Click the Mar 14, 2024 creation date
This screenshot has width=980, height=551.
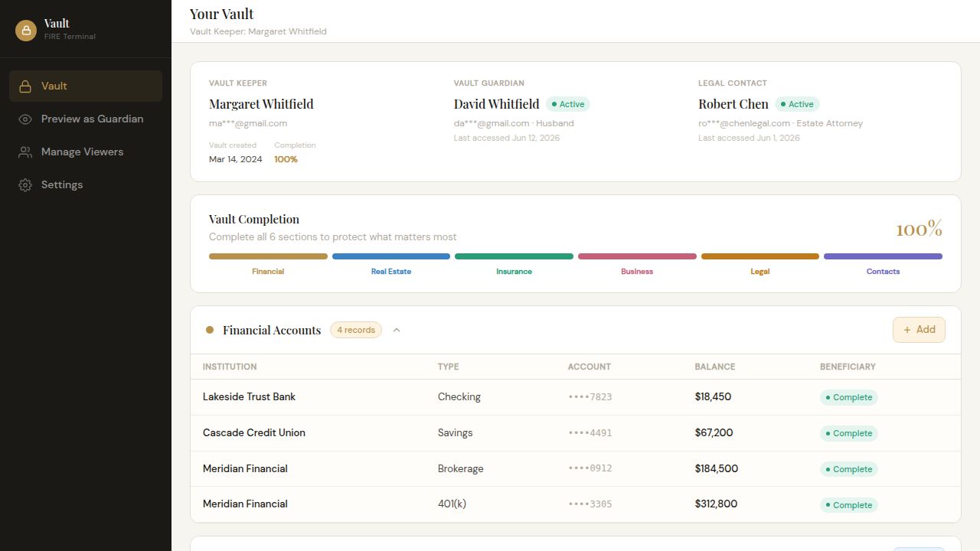236,159
